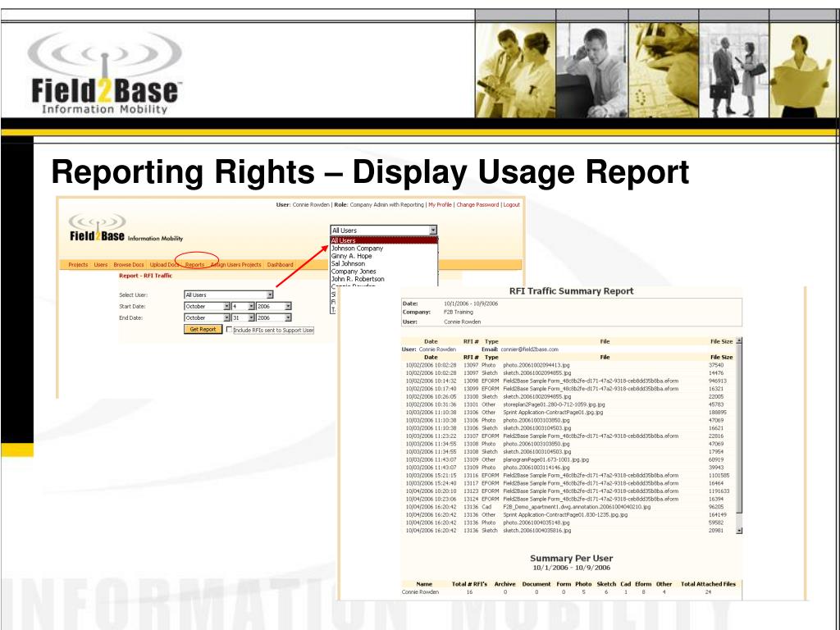840x630 pixels.
Task: Click photo of two businesspeople standing
Action: coord(734,70)
